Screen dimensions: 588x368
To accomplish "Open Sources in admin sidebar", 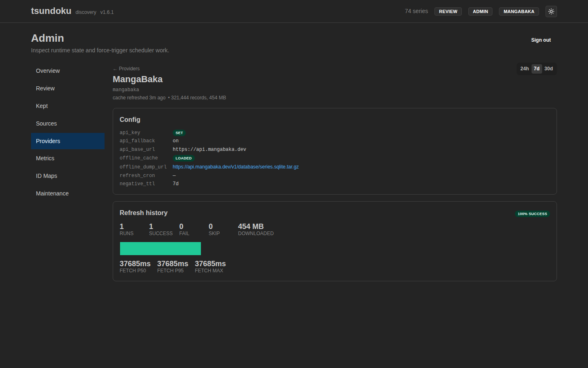I will (x=68, y=123).
